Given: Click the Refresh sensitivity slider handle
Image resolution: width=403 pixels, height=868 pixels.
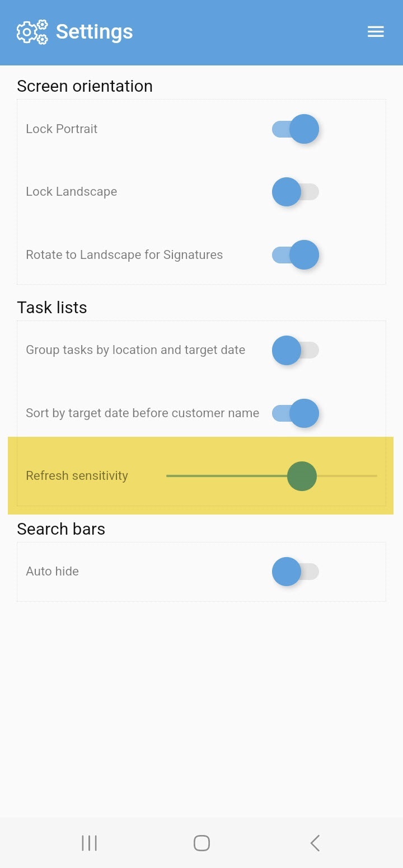Looking at the screenshot, I should [302, 476].
